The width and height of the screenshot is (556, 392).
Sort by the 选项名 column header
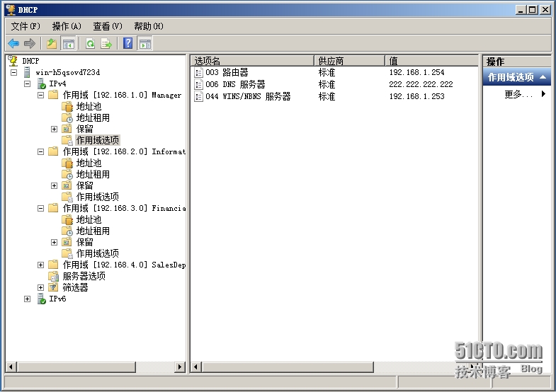coord(252,61)
